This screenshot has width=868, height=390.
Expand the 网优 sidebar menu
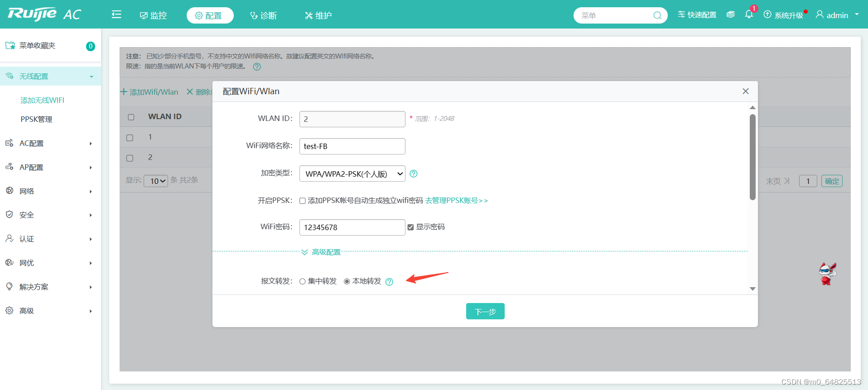click(x=50, y=263)
